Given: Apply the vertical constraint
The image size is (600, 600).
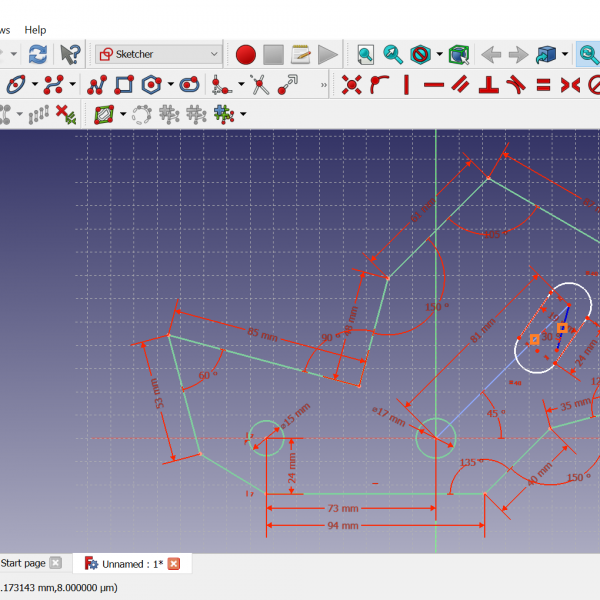Looking at the screenshot, I should (x=406, y=85).
